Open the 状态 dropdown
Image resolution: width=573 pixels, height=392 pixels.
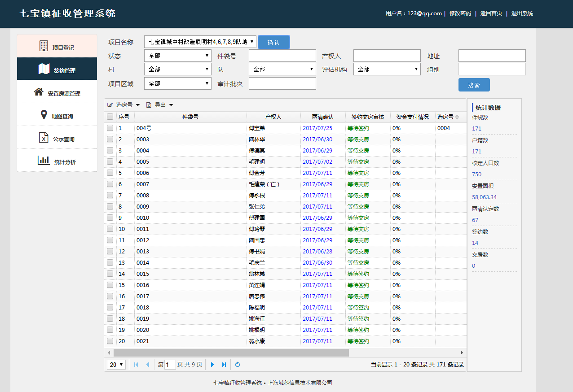[x=177, y=56]
